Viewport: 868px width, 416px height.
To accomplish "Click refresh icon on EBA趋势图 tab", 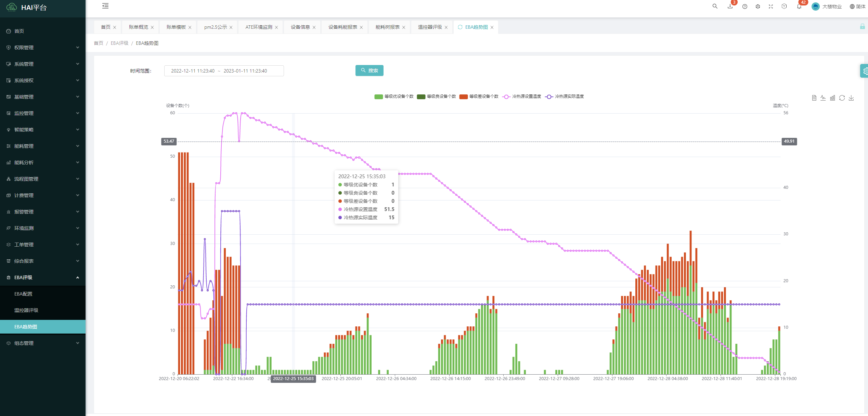I will tap(460, 27).
